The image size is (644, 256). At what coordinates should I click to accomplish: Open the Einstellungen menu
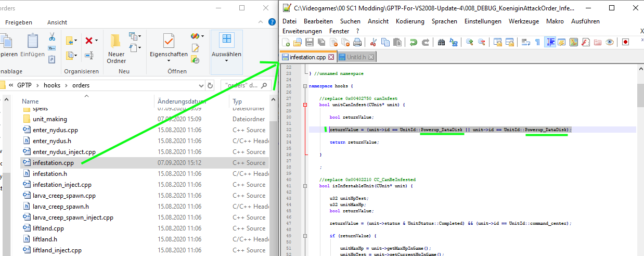point(483,21)
